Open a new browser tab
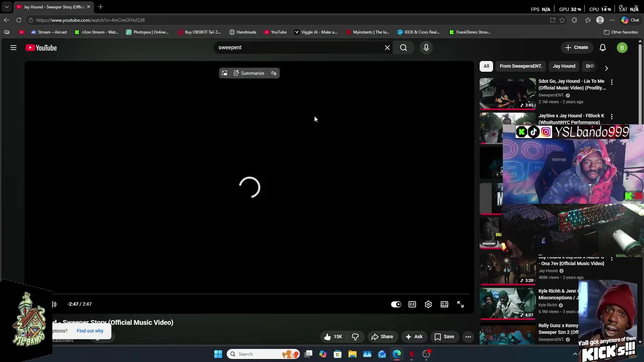644x362 pixels. click(x=101, y=7)
